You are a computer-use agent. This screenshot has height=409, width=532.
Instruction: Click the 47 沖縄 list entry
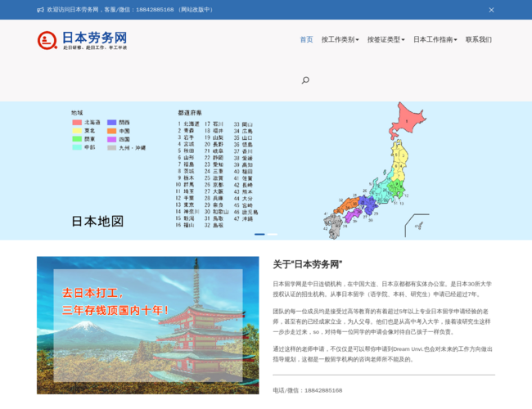(244, 218)
